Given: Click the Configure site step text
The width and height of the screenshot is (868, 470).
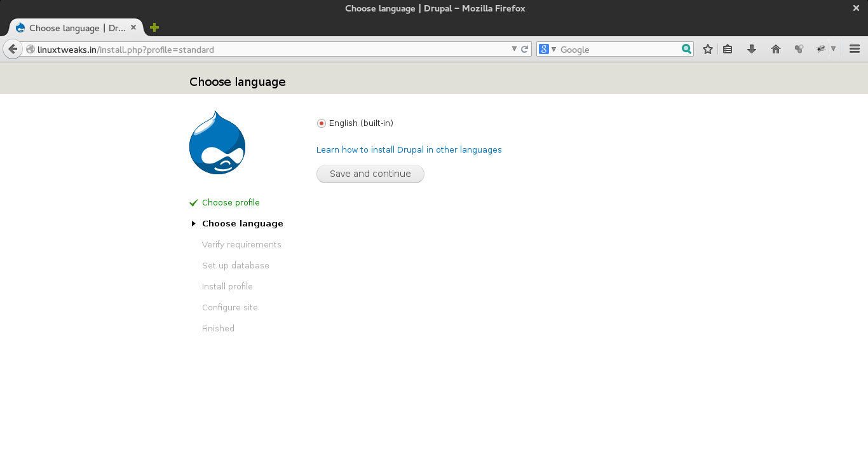Looking at the screenshot, I should coord(230,307).
